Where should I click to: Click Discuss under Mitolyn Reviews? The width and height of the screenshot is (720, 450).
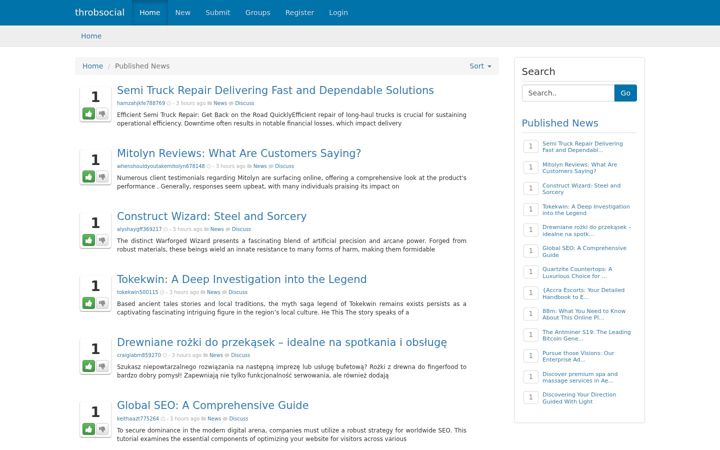[x=284, y=166]
